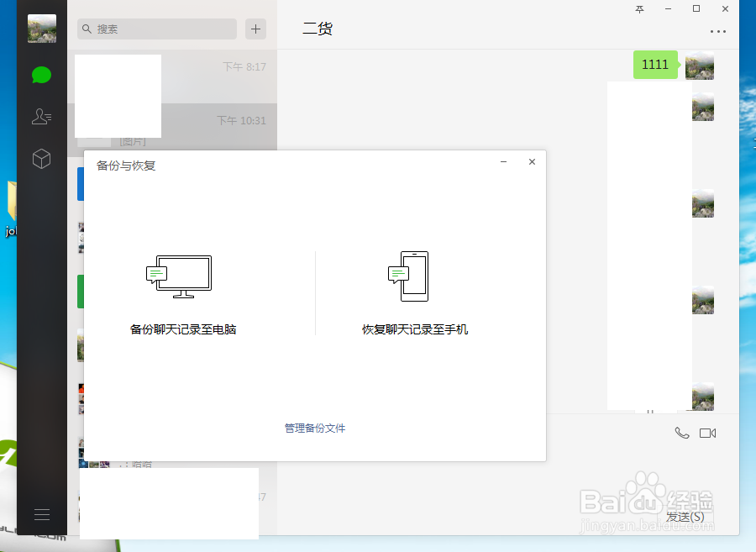Open 管理备份文件 to manage backup files

pos(314,428)
